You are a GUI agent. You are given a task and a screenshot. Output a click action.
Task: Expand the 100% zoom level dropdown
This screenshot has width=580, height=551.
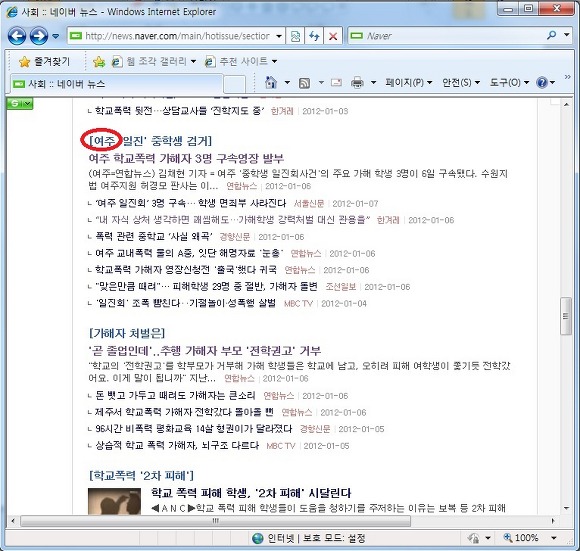click(554, 538)
